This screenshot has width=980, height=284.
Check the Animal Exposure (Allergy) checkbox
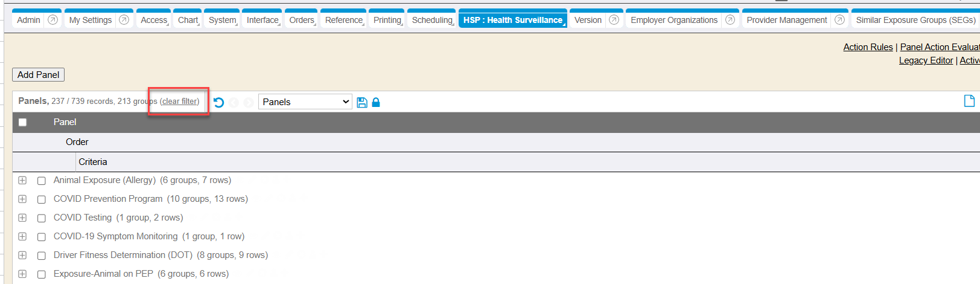click(x=42, y=181)
